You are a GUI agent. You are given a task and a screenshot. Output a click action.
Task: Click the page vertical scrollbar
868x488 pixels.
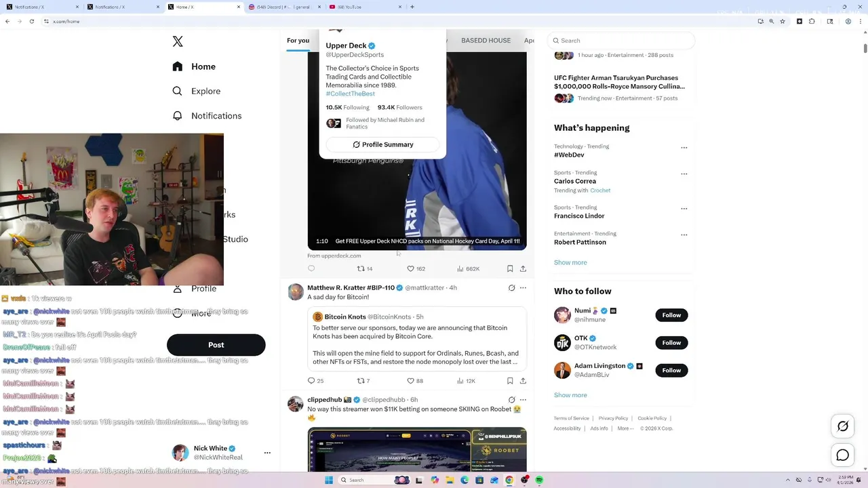click(x=865, y=48)
